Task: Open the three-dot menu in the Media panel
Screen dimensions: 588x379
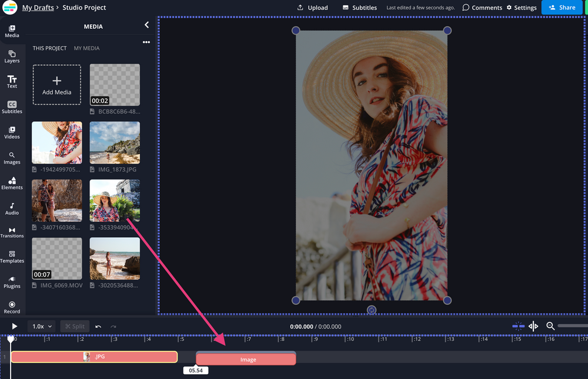Action: (146, 42)
